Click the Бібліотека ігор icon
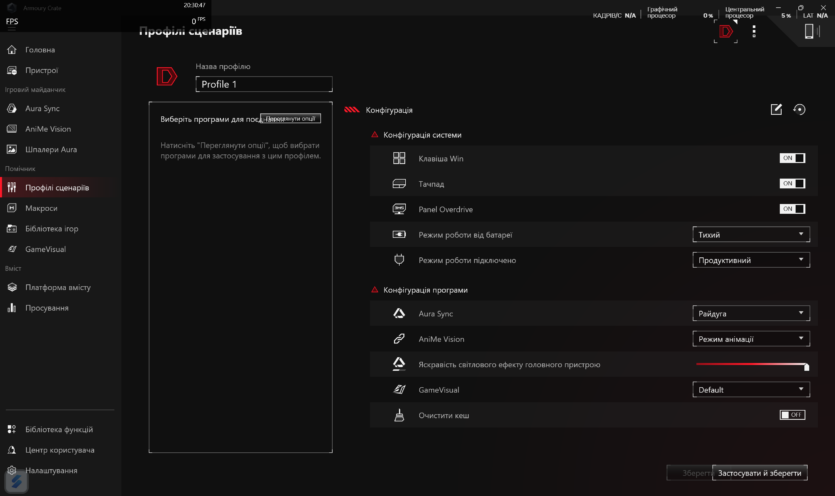 [12, 229]
